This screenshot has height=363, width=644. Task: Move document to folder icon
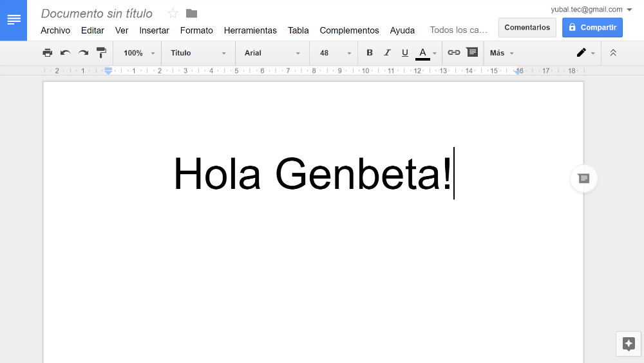click(x=191, y=14)
